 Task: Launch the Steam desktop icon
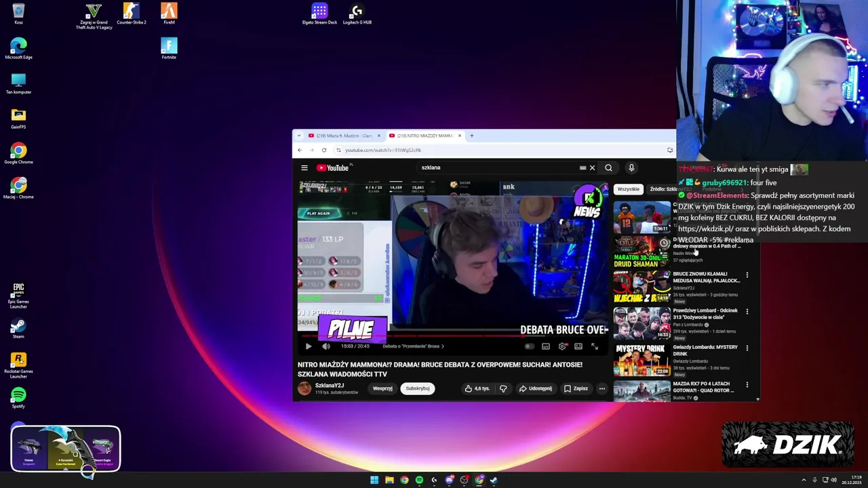[18, 329]
